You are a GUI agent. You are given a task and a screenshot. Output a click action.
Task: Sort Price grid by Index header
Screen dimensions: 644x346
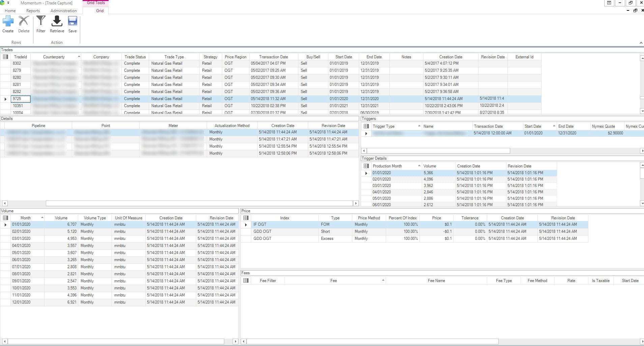[x=285, y=218]
